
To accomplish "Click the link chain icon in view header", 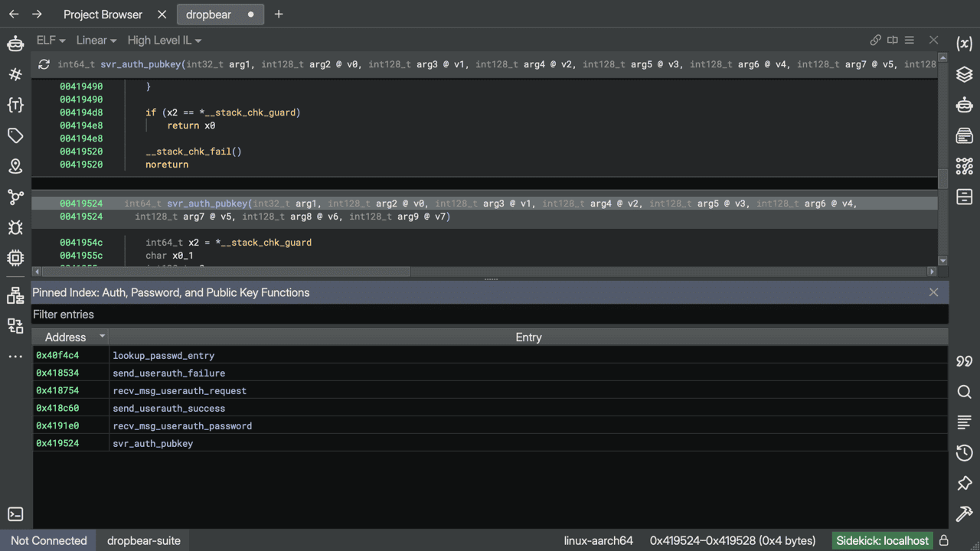I will [876, 40].
